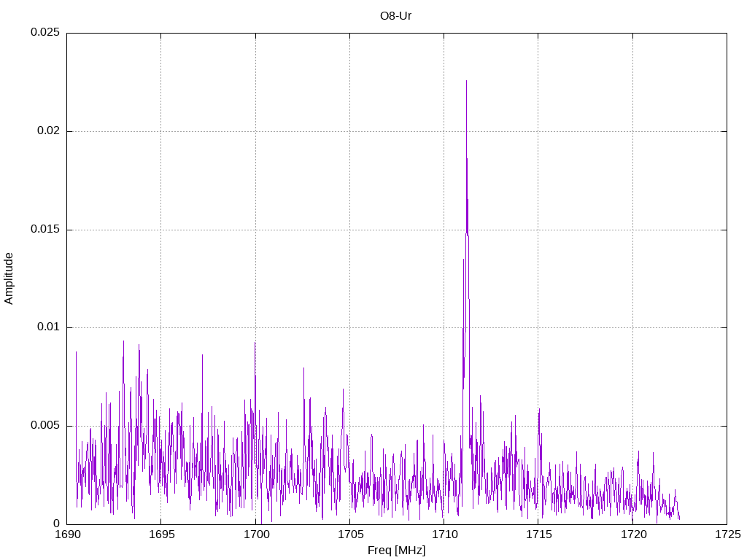Click the tip of the tallest spectrum peak

coord(466,80)
